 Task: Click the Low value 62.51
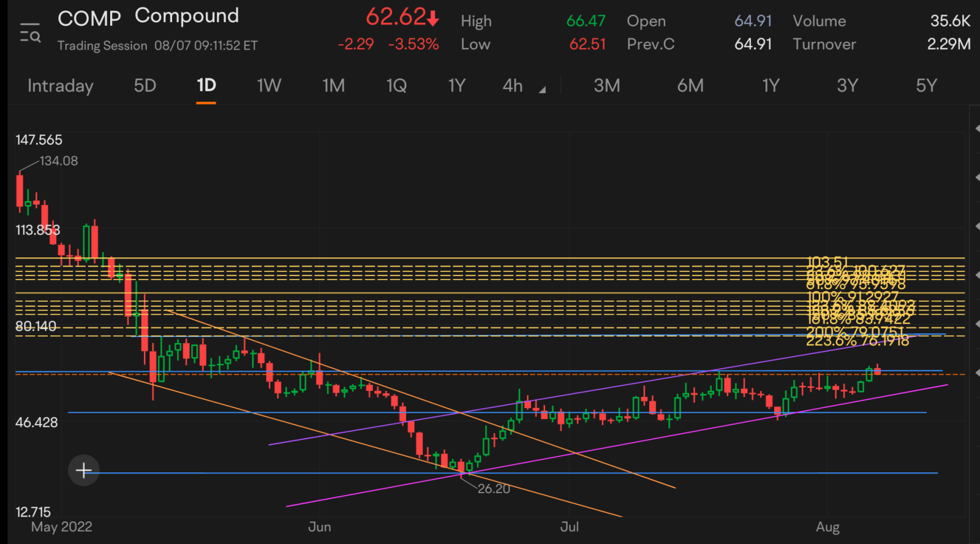tap(587, 44)
